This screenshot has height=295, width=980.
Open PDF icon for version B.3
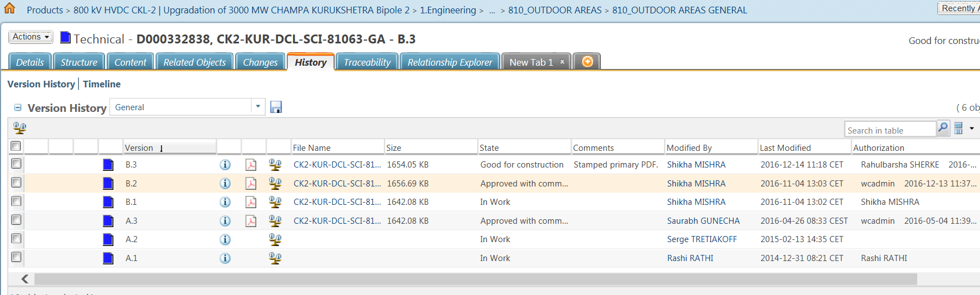(x=251, y=165)
